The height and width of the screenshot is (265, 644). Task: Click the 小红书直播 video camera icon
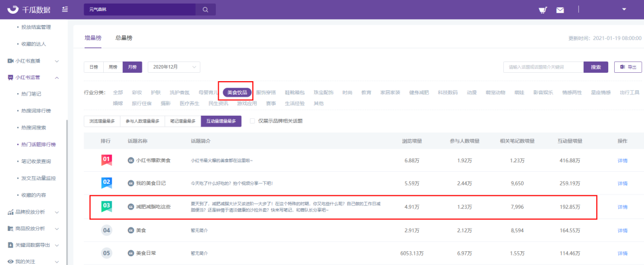(x=11, y=61)
